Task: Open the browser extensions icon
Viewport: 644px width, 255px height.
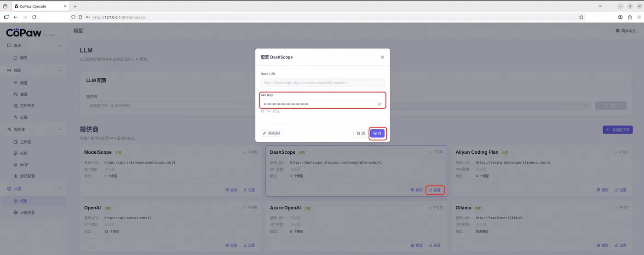Action: (630, 17)
